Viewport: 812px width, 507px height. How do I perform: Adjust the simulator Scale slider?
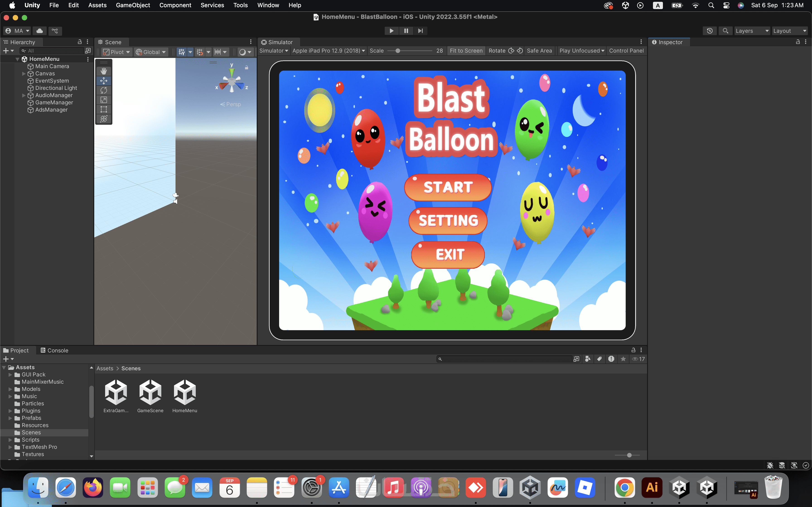click(x=398, y=51)
